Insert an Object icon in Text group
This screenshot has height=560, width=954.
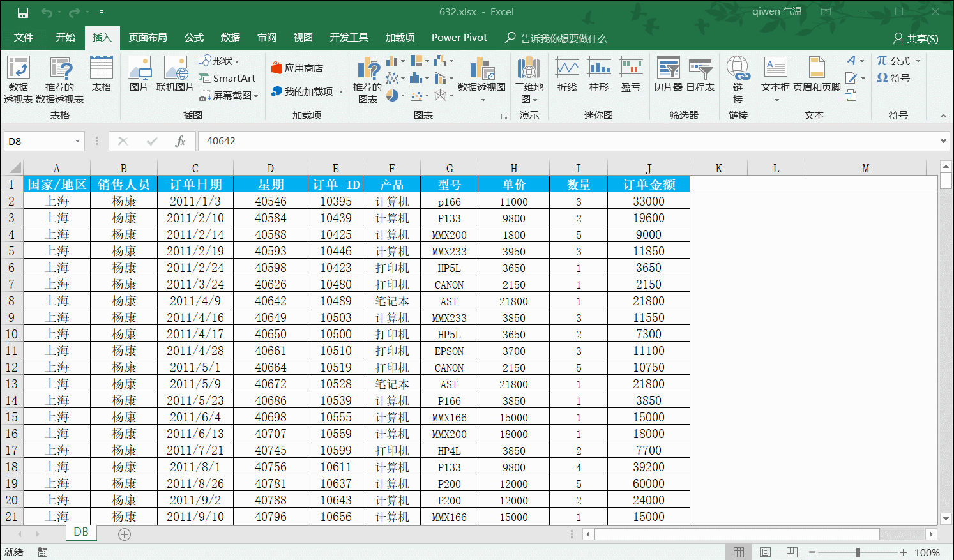click(851, 95)
